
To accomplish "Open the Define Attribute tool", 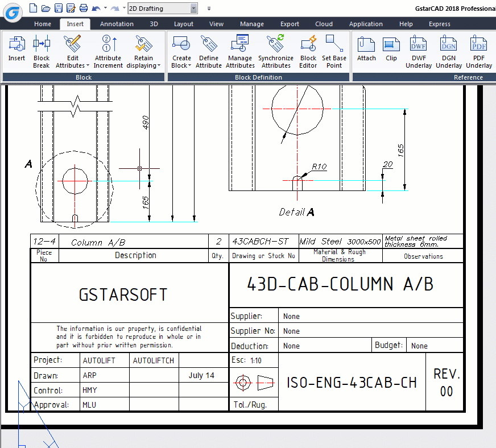I will (209, 44).
